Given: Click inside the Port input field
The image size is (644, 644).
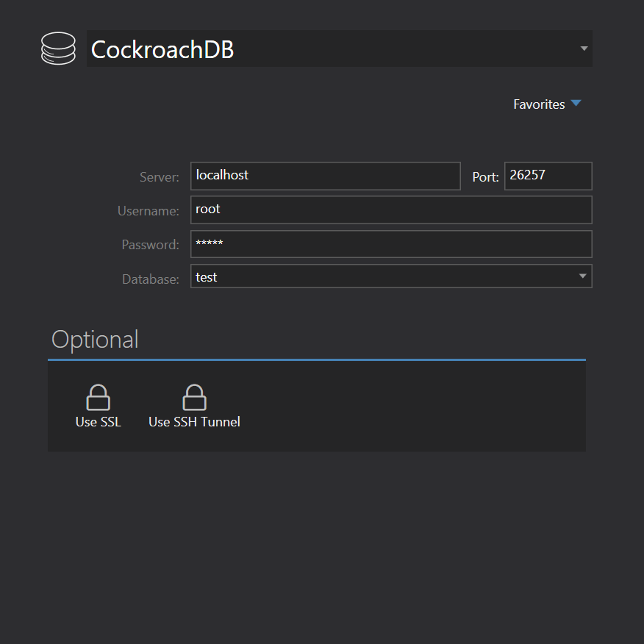Looking at the screenshot, I should (548, 176).
